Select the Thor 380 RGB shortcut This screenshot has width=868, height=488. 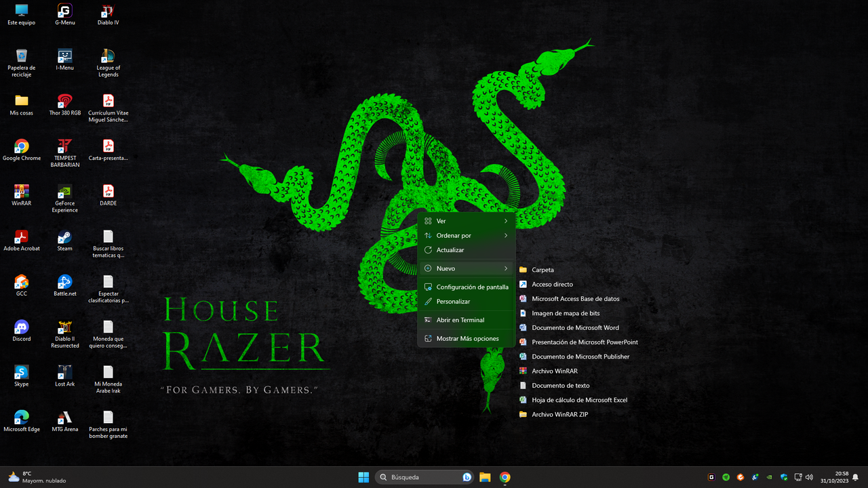(x=65, y=104)
